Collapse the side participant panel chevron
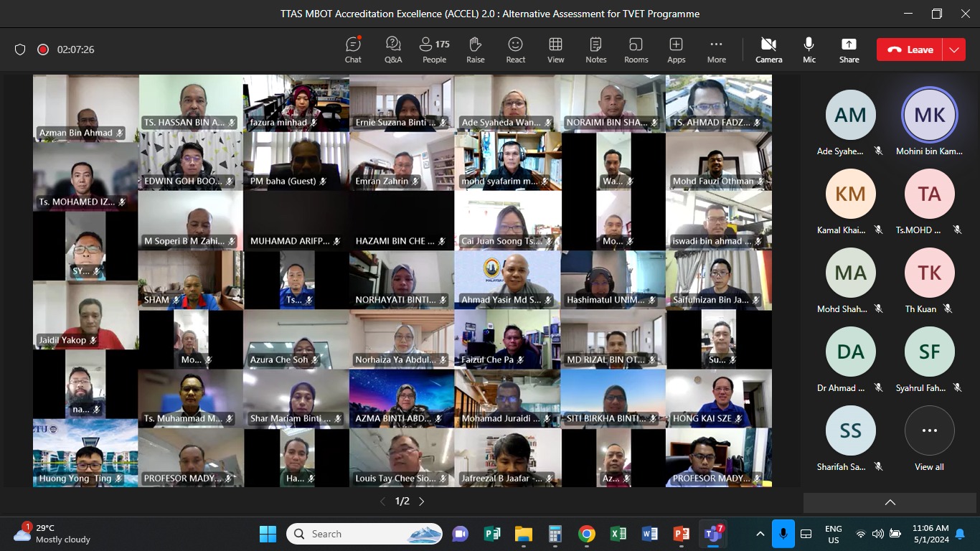 tap(890, 502)
